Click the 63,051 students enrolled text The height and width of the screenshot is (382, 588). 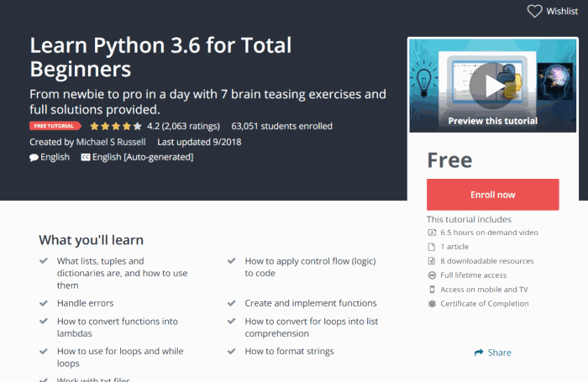click(281, 126)
